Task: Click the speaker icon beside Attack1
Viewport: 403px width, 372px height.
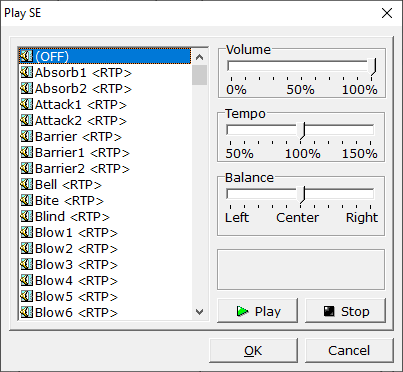Action: pyautogui.click(x=26, y=104)
